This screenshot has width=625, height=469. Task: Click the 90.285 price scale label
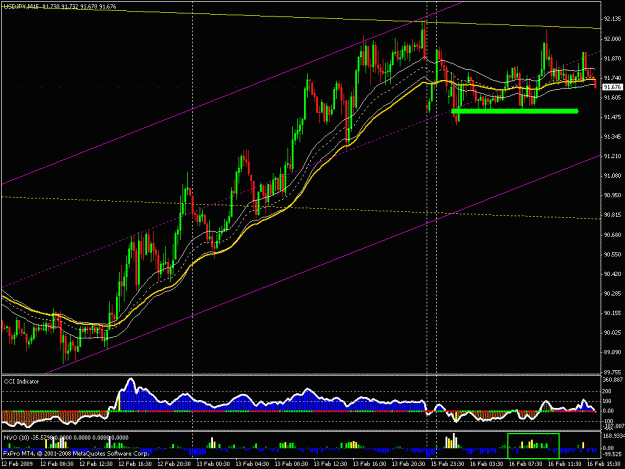click(612, 293)
